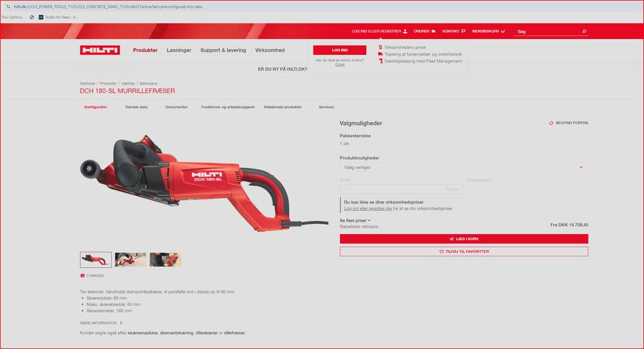Click the search magnifier icon
The width and height of the screenshot is (644, 349).
point(584,32)
